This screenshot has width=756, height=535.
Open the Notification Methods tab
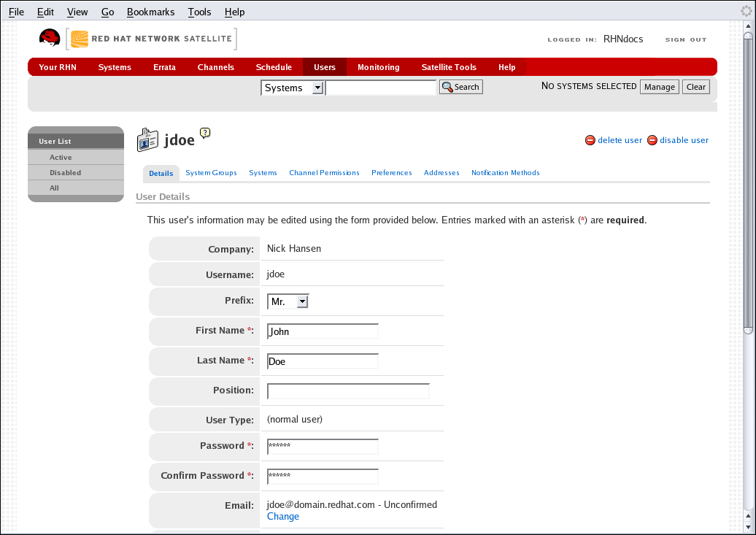point(505,173)
